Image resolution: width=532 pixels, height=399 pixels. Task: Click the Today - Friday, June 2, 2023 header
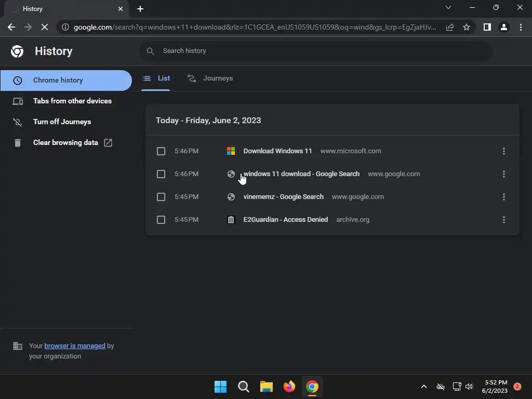point(208,121)
